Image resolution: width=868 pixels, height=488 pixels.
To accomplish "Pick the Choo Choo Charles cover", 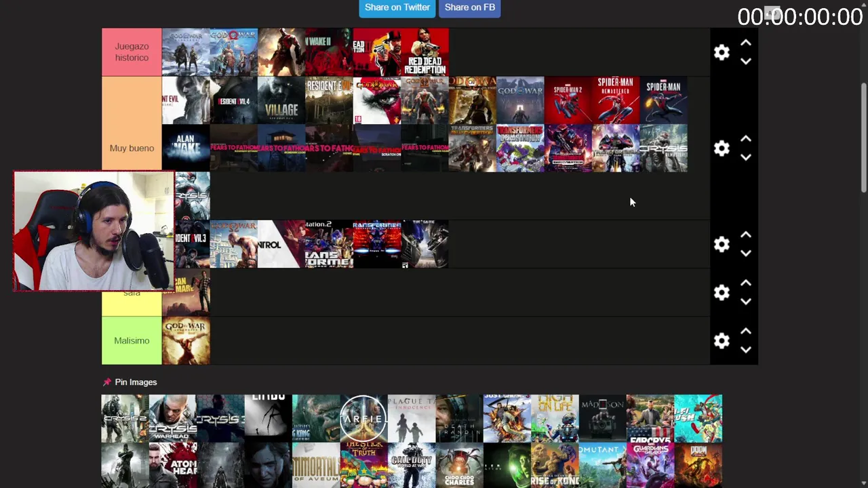I will click(459, 466).
